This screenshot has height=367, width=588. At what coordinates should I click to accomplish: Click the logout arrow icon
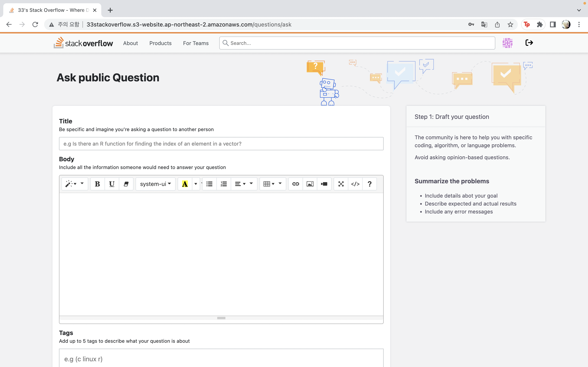click(x=529, y=43)
